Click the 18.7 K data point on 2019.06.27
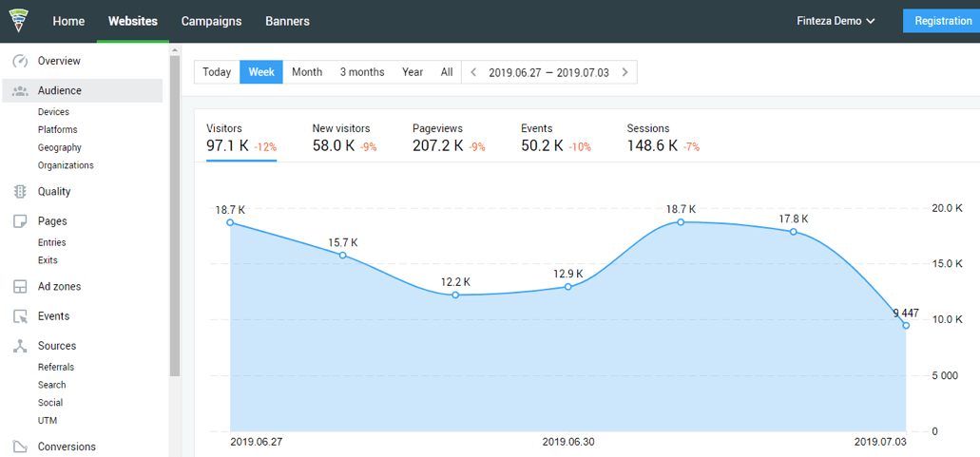This screenshot has height=457, width=980. [x=230, y=223]
